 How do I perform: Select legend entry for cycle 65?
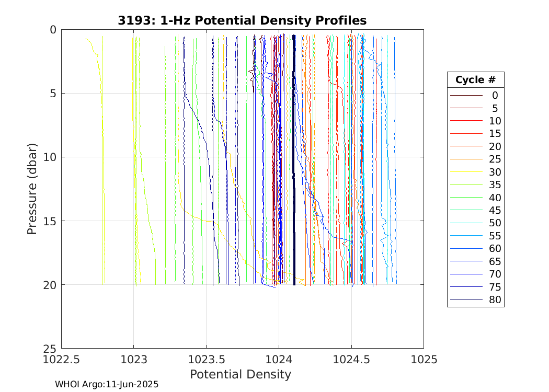[x=475, y=261]
